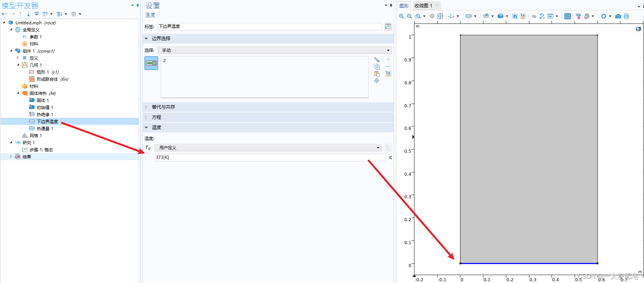Select the Zoom Box tool
Viewport: 644px width, 283px height.
(x=418, y=16)
